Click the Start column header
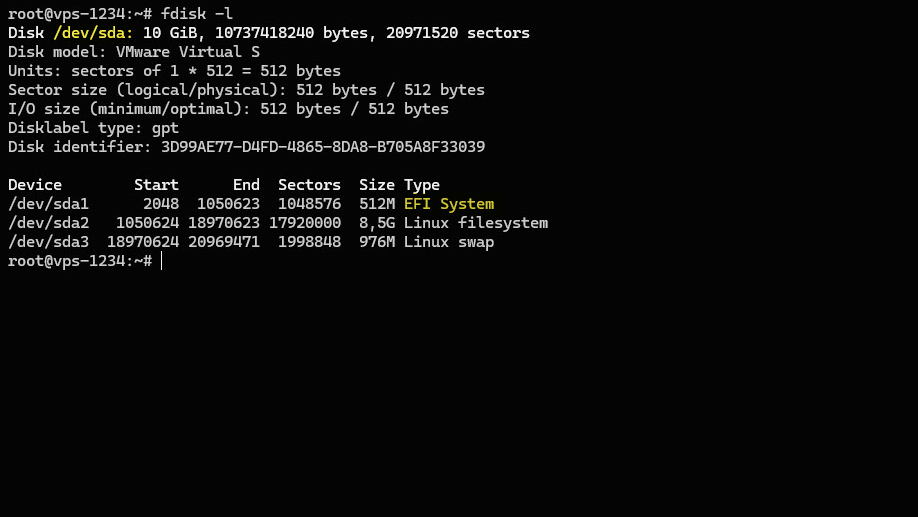This screenshot has width=918, height=517. coord(156,185)
